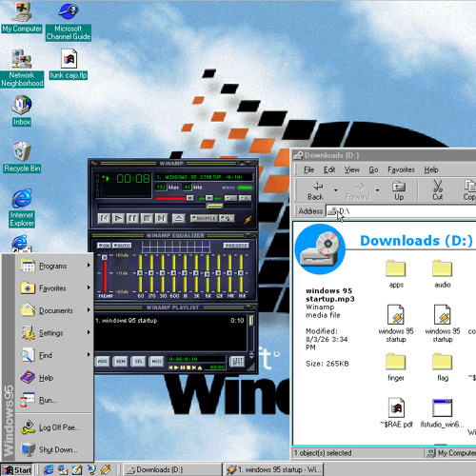476x476 pixels.
Task: Click the Winamp lightning bolt about icon
Action: point(248,219)
